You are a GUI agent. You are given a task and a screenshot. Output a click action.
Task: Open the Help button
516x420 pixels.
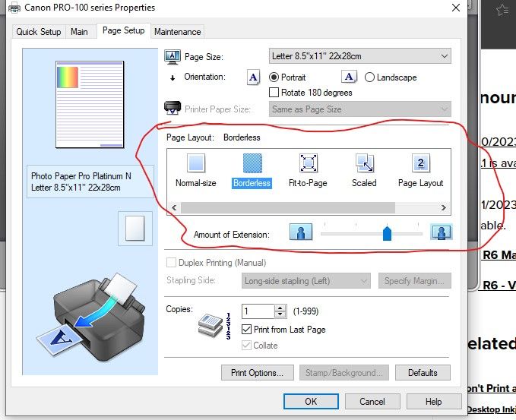434,401
